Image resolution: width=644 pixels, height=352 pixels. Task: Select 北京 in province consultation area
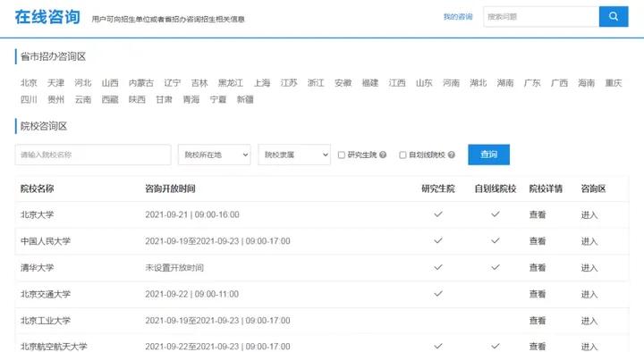29,83
